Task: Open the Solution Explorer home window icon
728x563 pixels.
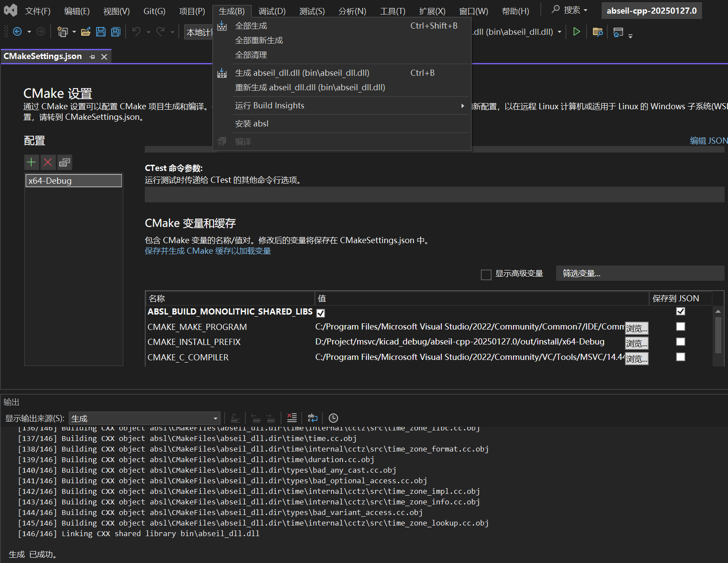Action: [x=618, y=32]
